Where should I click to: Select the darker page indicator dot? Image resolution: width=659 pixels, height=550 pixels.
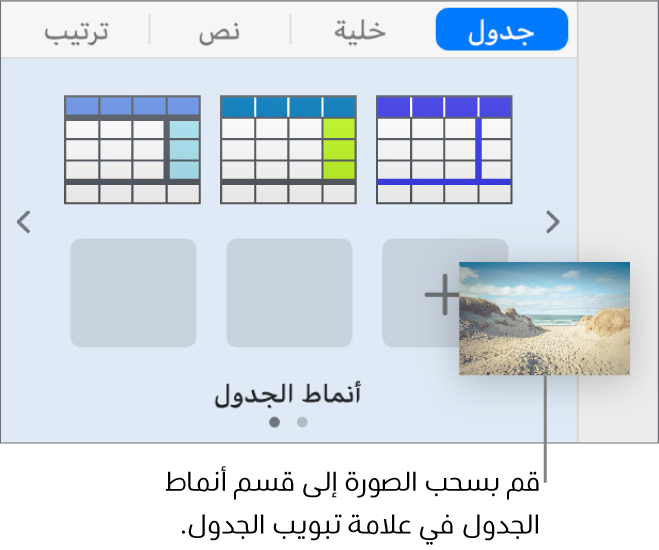click(x=275, y=422)
